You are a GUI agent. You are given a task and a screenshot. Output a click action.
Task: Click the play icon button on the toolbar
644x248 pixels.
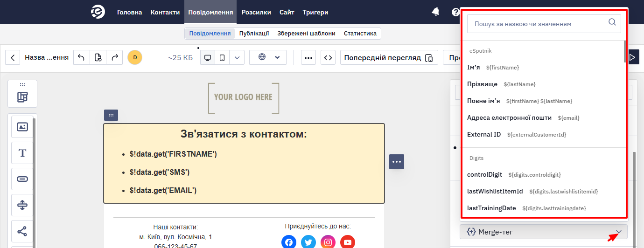(x=633, y=58)
